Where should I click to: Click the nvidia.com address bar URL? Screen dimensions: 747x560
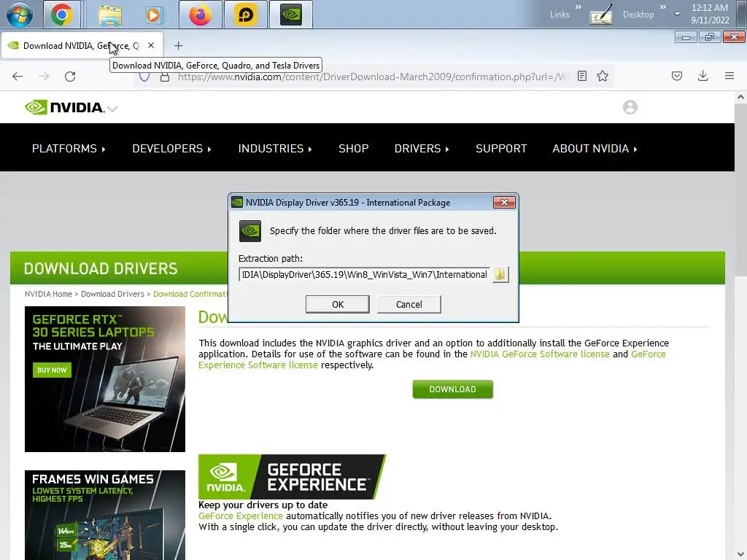(x=373, y=77)
